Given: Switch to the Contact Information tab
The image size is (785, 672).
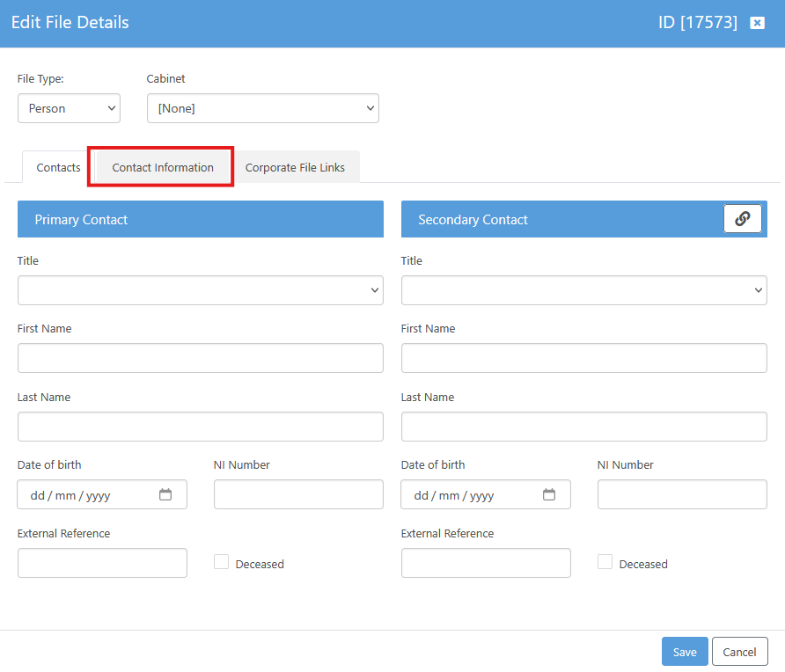Looking at the screenshot, I should [163, 168].
